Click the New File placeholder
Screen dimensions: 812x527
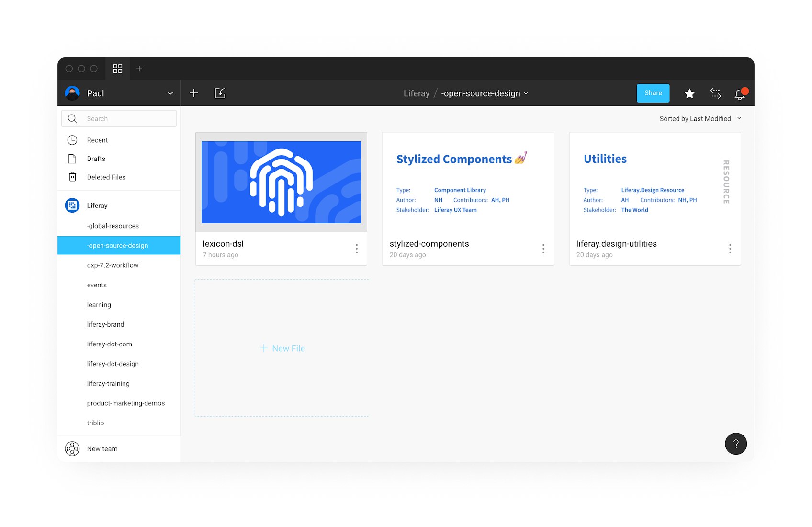click(x=282, y=348)
